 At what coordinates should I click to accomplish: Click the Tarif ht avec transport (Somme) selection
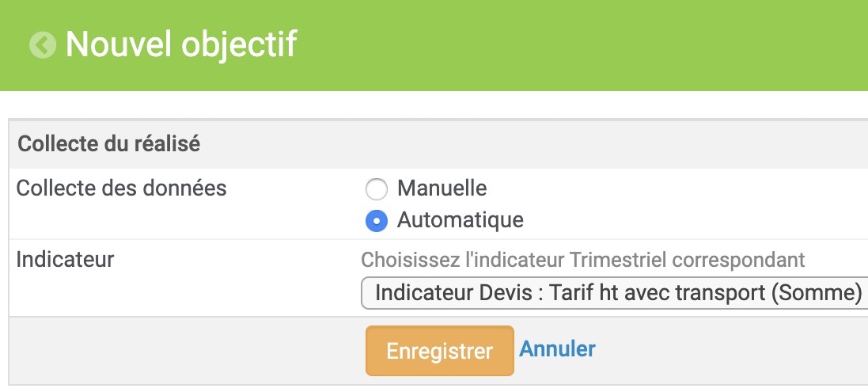[706, 293]
